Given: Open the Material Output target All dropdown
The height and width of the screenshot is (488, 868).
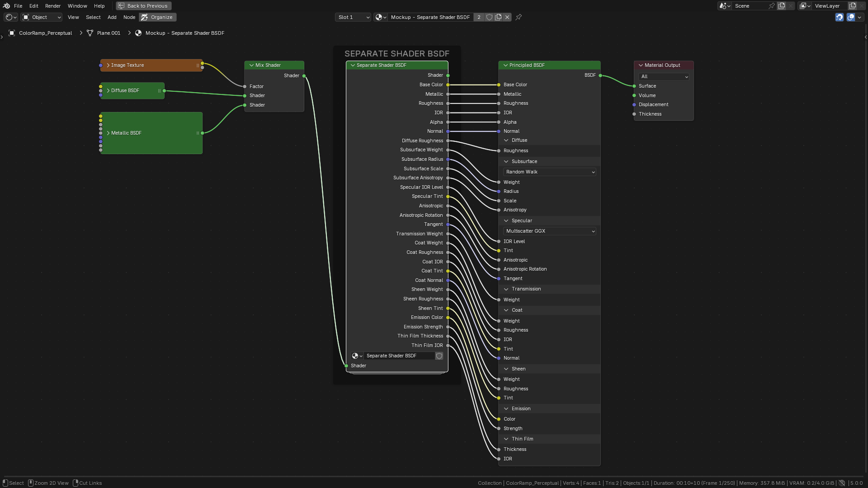Looking at the screenshot, I should tap(664, 77).
